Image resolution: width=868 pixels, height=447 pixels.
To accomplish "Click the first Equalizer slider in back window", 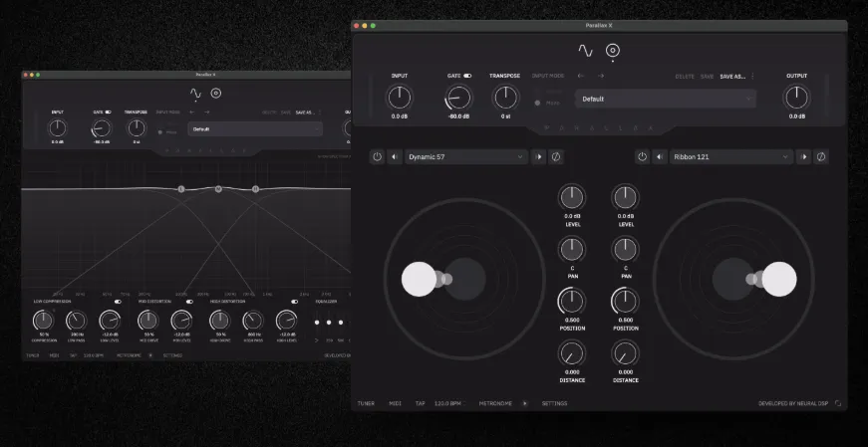I will (x=317, y=323).
